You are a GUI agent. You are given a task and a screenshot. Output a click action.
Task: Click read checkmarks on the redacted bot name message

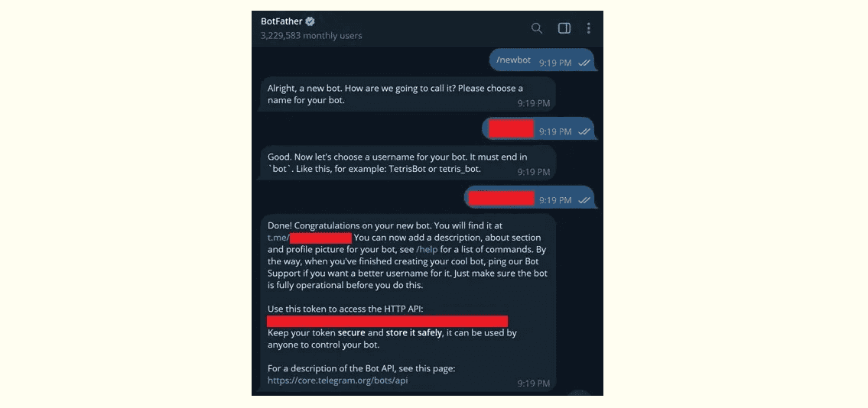(584, 131)
